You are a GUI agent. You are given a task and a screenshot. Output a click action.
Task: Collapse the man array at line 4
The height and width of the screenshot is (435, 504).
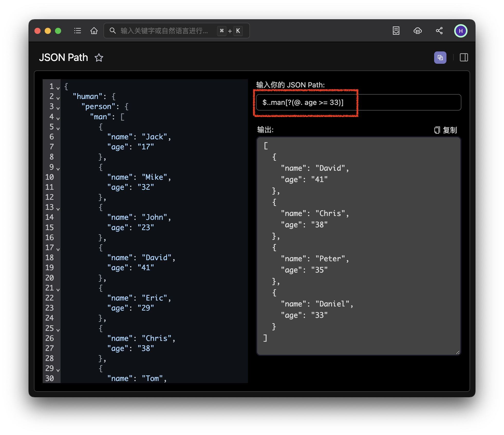(x=58, y=118)
